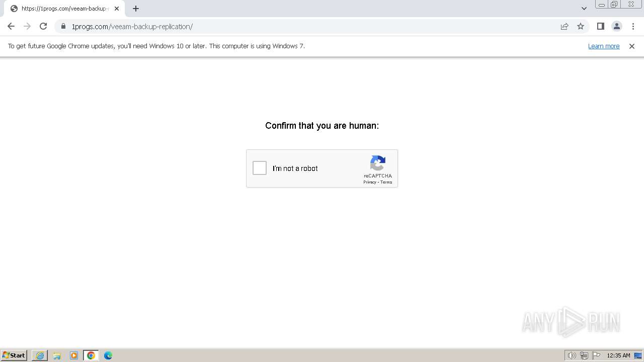
Task: Open the volume control tray icon
Action: tap(572, 355)
